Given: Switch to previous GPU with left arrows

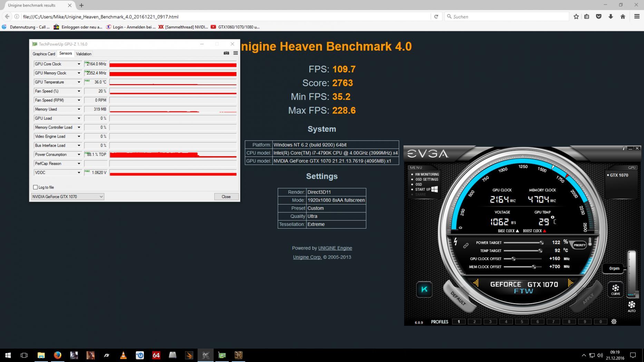Looking at the screenshot, I should pos(476,283).
